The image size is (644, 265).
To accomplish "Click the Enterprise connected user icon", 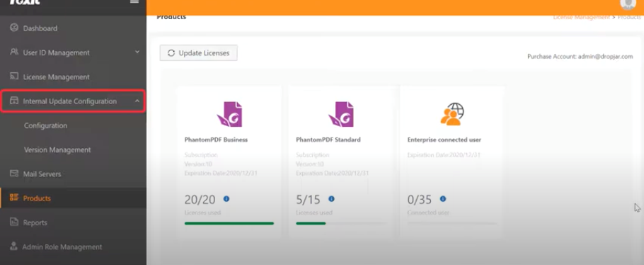I will point(452,114).
